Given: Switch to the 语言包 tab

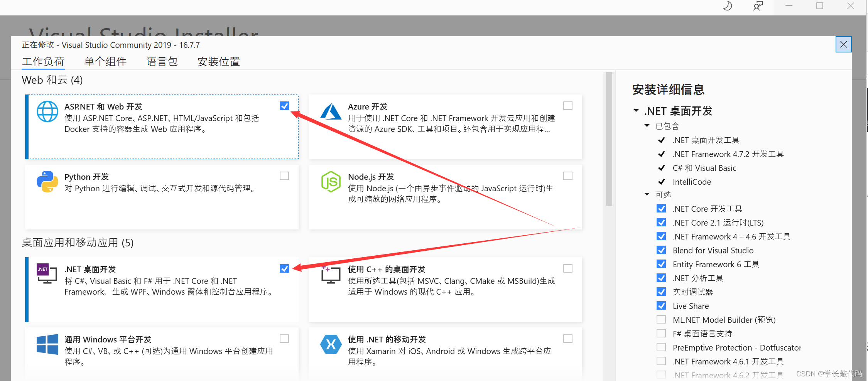Looking at the screenshot, I should pos(162,62).
